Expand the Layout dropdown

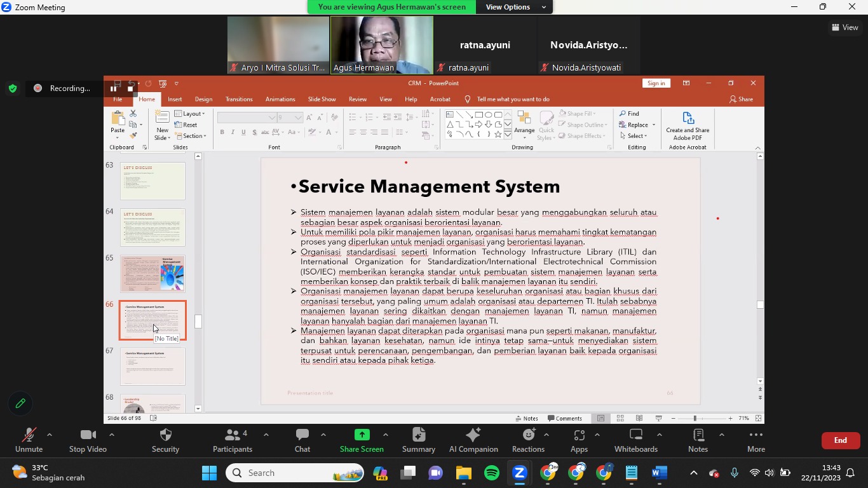189,114
